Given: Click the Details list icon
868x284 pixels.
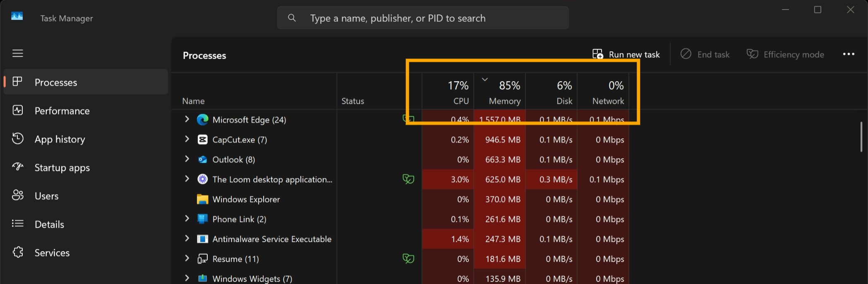Looking at the screenshot, I should coord(18,224).
